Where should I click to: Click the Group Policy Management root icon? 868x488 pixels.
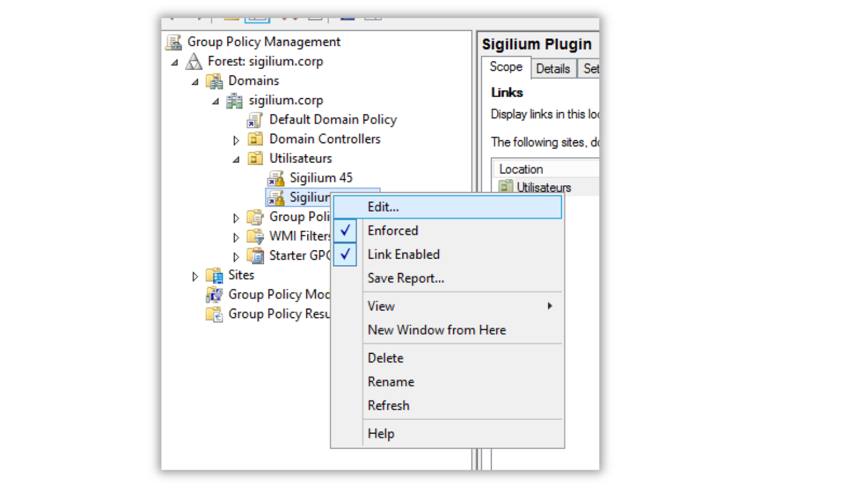coord(174,42)
